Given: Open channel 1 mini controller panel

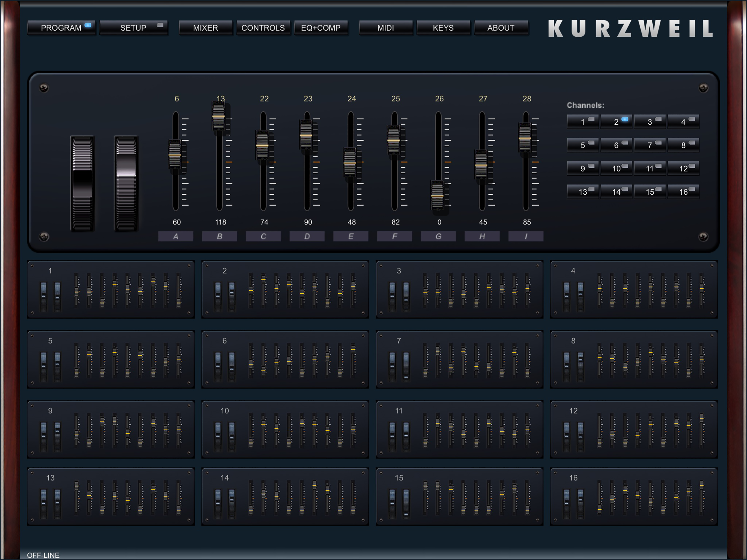Looking at the screenshot, I should 111,290.
